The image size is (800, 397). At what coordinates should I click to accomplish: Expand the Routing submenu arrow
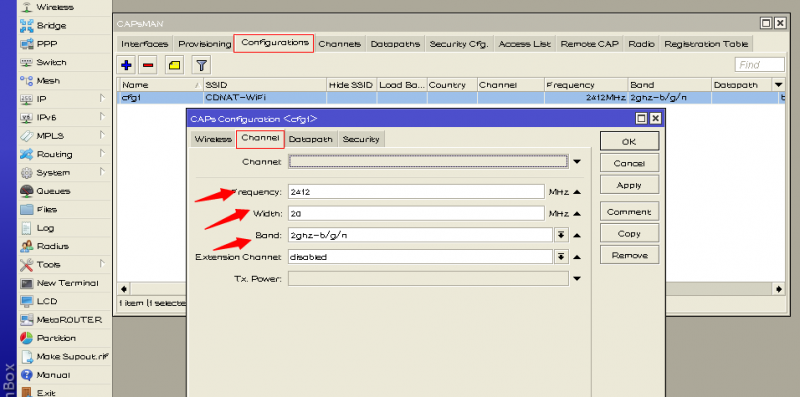point(103,154)
